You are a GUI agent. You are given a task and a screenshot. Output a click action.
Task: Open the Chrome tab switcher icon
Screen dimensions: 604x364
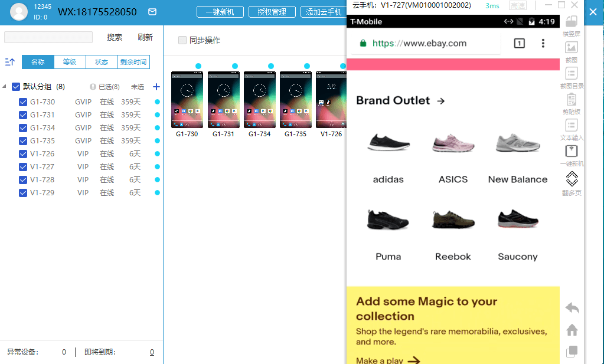[x=519, y=43]
